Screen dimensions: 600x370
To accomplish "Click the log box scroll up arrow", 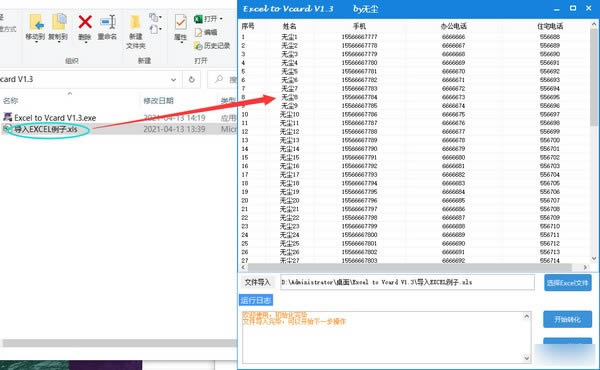I will pos(527,316).
